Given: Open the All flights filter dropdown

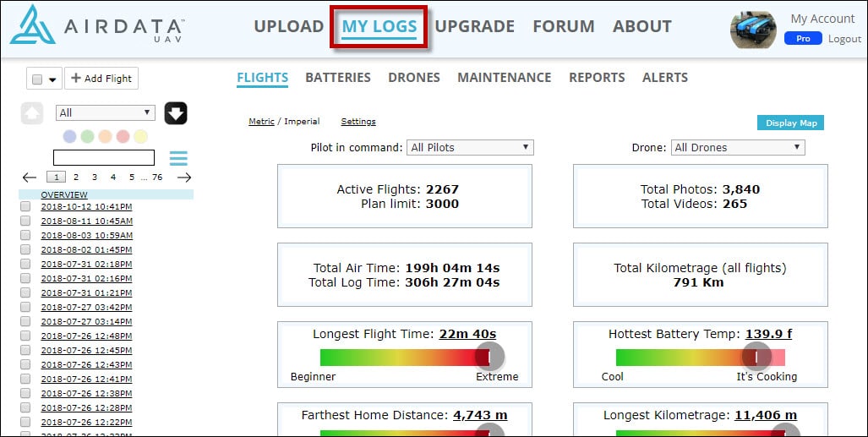Looking at the screenshot, I should click(x=105, y=113).
